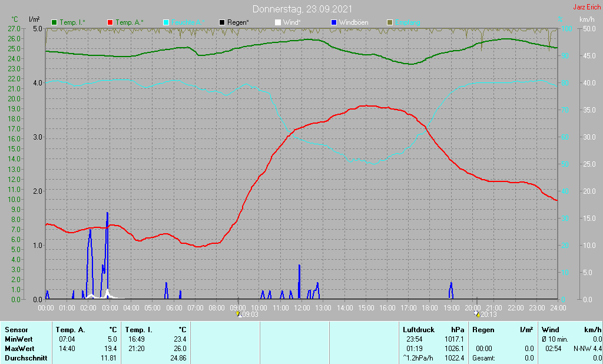Click the olive Empfang legend swatch
The height and width of the screenshot is (364, 603).
(x=390, y=23)
